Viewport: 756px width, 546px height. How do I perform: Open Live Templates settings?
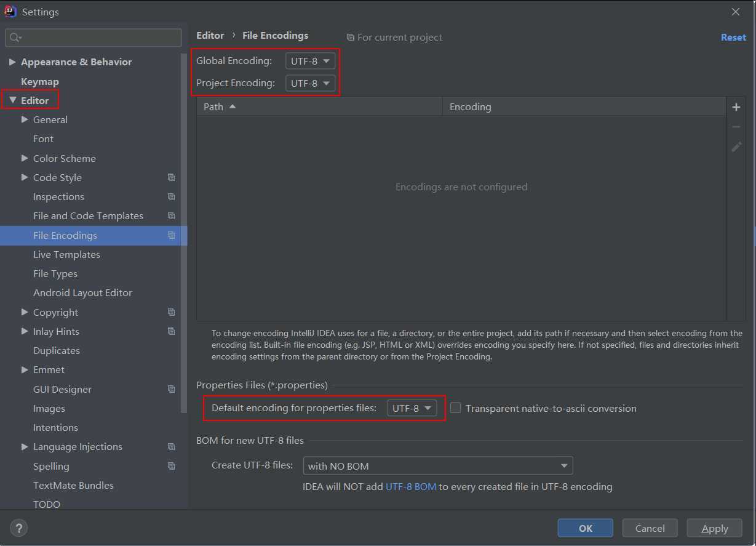[x=66, y=254]
